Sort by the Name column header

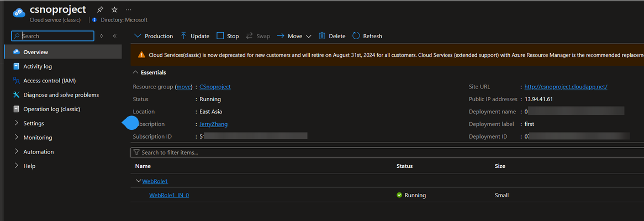tap(143, 166)
